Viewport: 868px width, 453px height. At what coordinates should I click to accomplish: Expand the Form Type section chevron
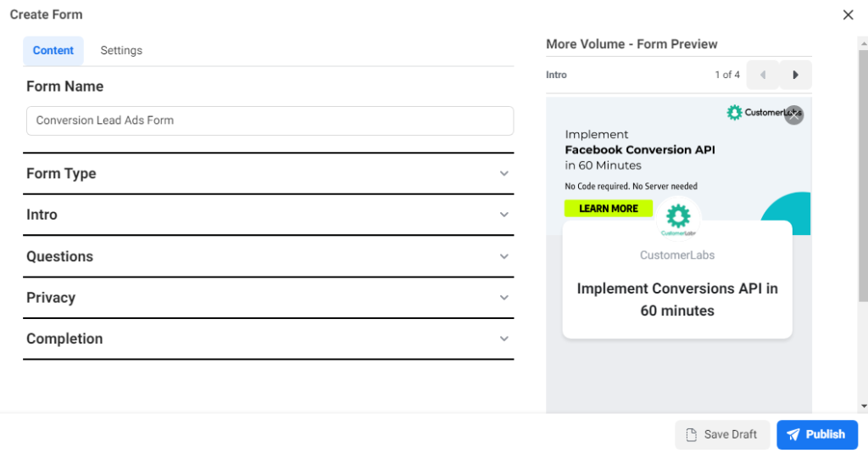504,173
